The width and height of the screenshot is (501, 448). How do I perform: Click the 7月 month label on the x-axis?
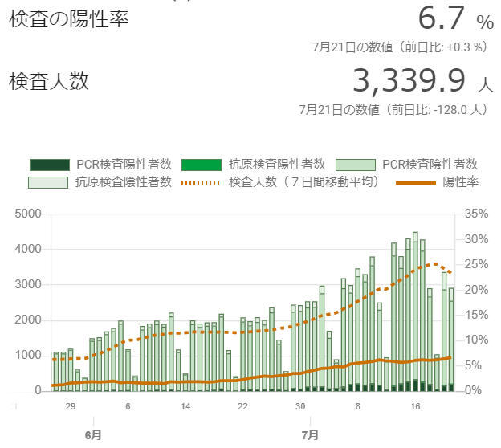(310, 434)
